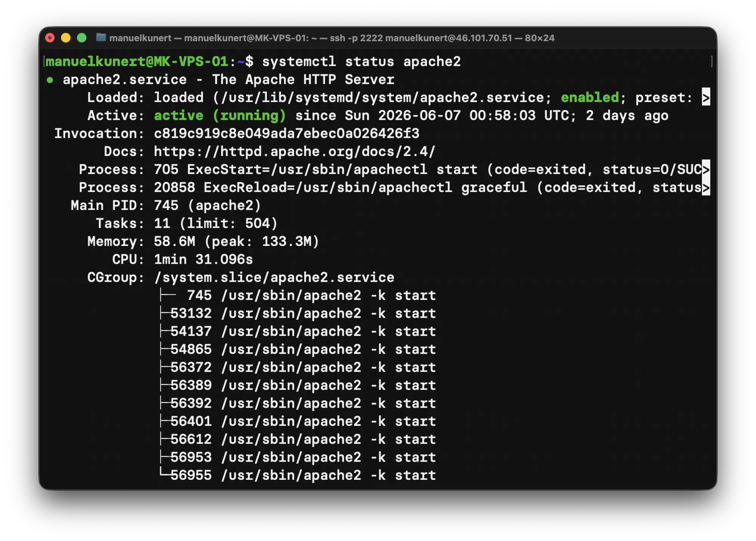Click the 'CGroup:' field label
This screenshot has height=541, width=756.
(x=116, y=277)
